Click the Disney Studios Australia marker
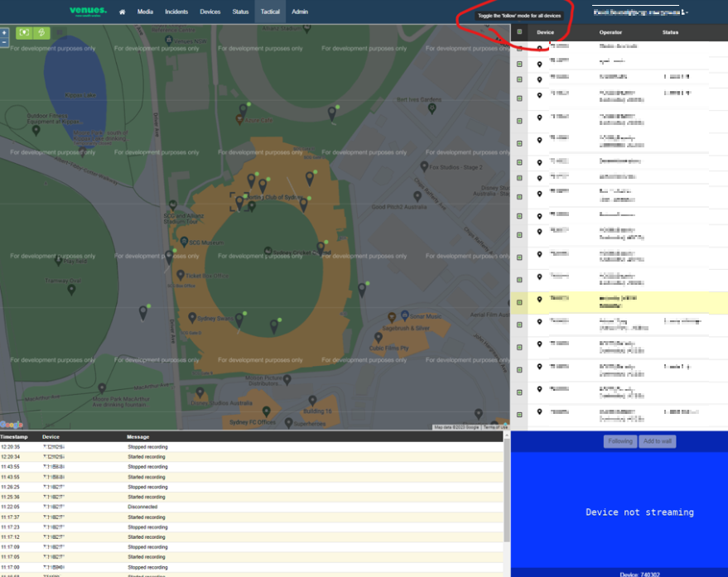This screenshot has width=728, height=577. point(200,392)
